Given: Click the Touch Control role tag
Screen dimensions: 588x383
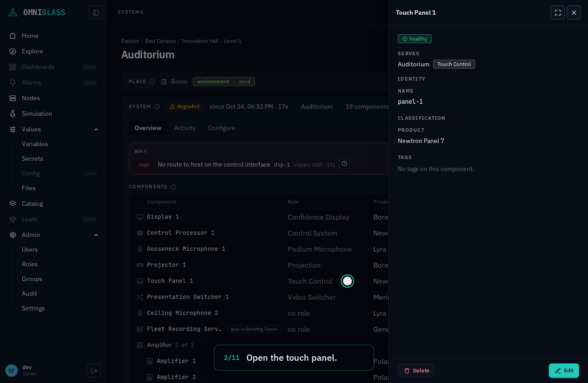Looking at the screenshot, I should coord(454,64).
